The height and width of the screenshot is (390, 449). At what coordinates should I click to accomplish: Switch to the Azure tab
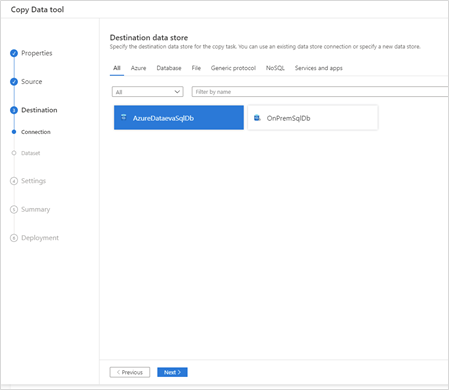coord(138,68)
